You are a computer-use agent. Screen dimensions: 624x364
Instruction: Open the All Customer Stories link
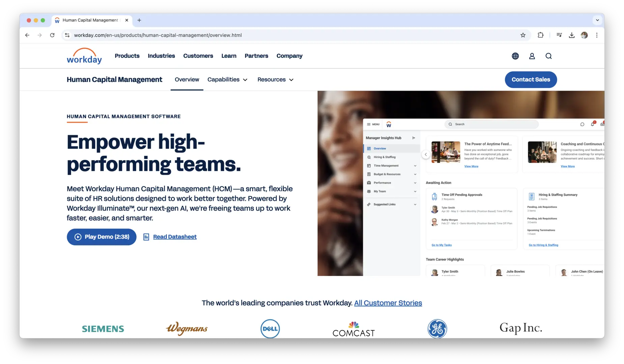(x=388, y=303)
